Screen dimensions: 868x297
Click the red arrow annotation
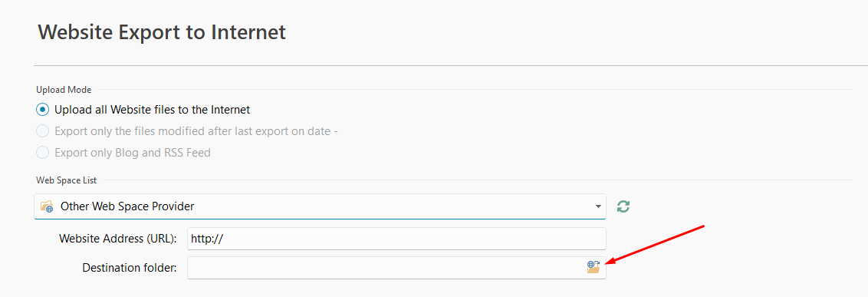656,244
